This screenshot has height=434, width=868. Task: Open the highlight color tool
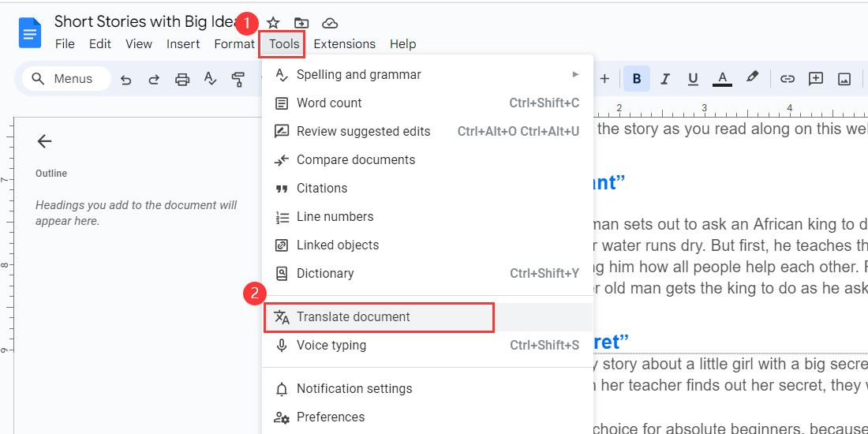[752, 78]
